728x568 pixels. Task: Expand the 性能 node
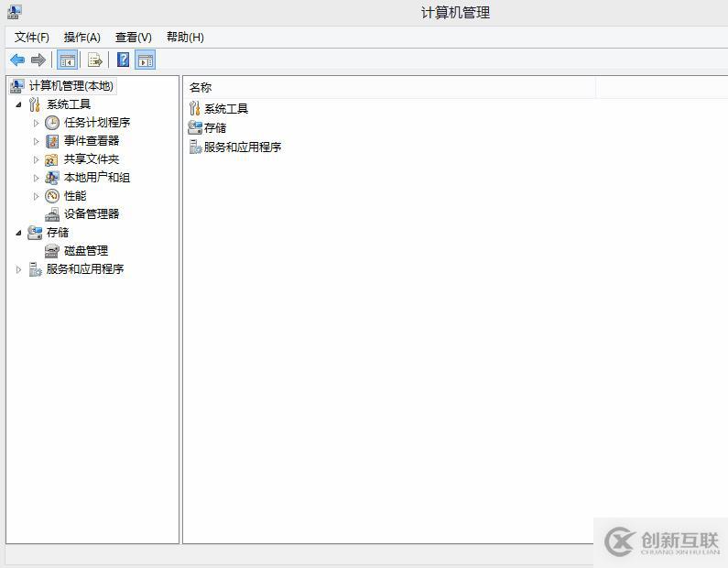pyautogui.click(x=36, y=196)
